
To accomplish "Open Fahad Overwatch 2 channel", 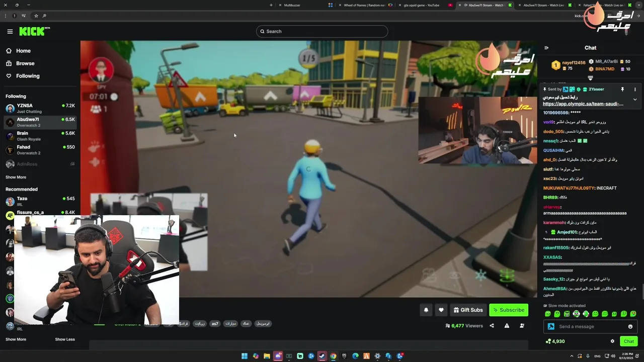I will [40, 150].
